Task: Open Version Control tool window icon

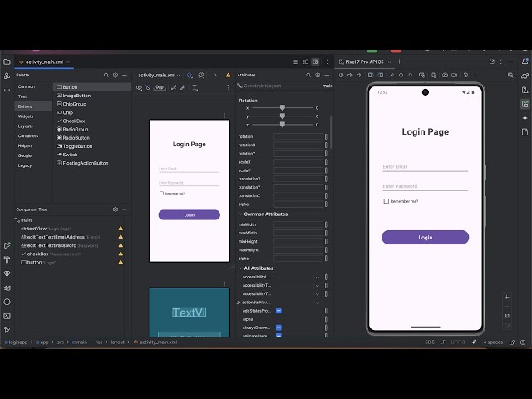Action: point(7,330)
